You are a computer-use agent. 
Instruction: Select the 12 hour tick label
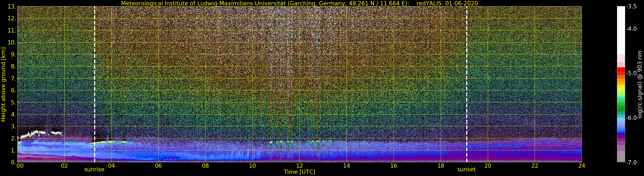300,166
